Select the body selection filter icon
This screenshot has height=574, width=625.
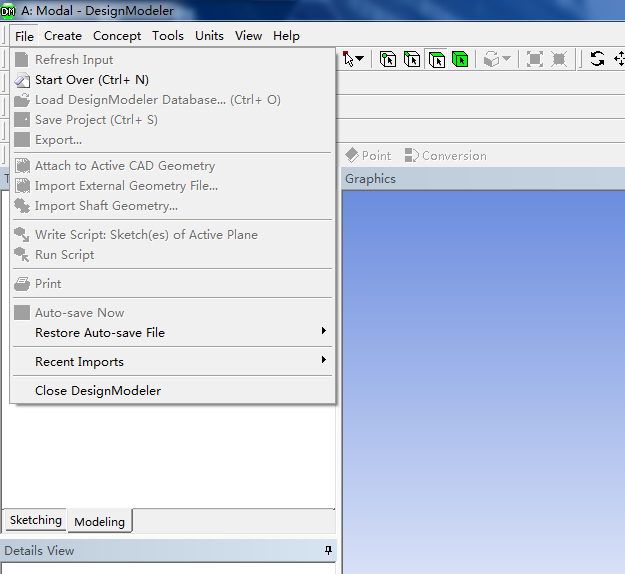coord(460,59)
